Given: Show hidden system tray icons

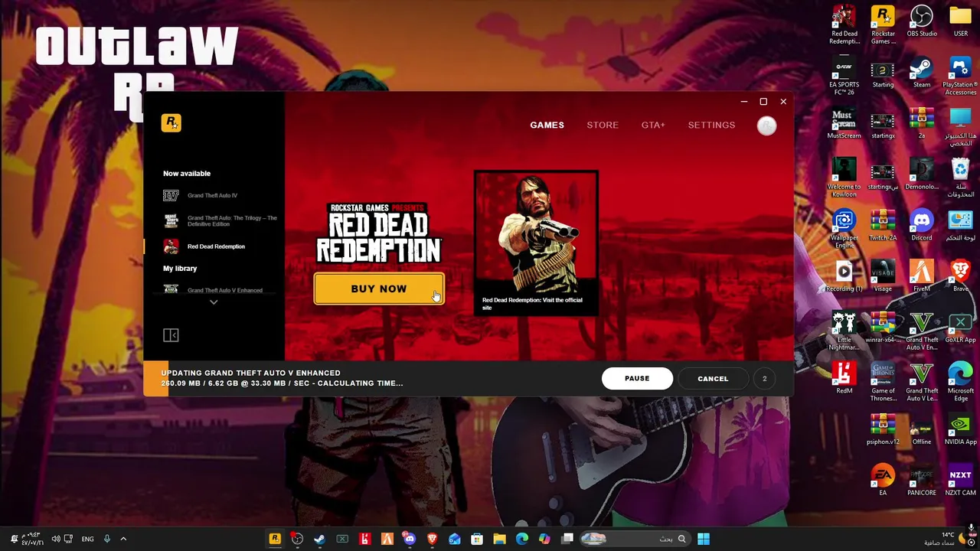Looking at the screenshot, I should pyautogui.click(x=123, y=539).
